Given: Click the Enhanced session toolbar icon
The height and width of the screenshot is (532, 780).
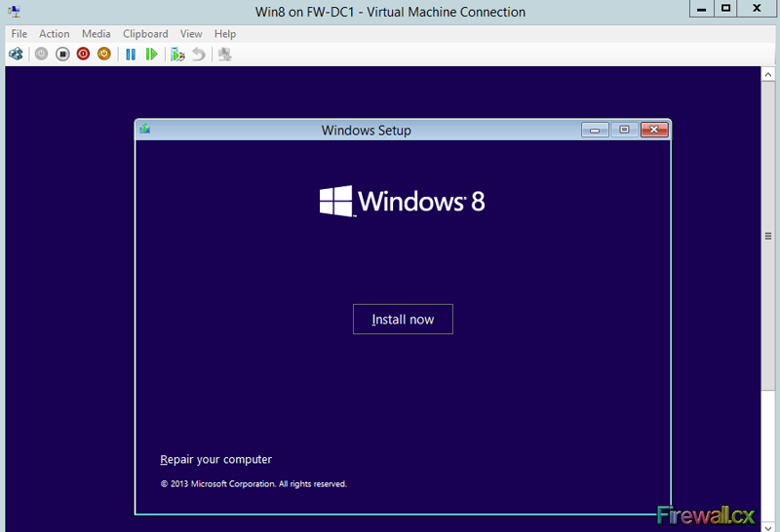Looking at the screenshot, I should click(225, 55).
